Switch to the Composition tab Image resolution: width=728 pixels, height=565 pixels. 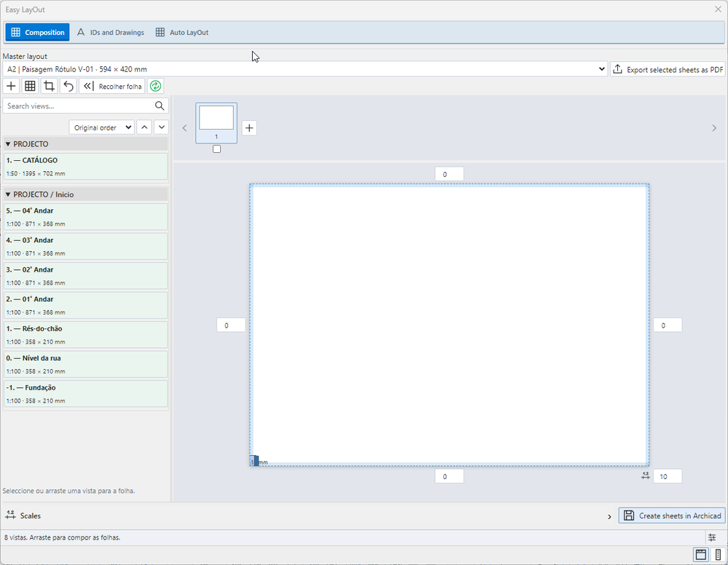coord(38,33)
